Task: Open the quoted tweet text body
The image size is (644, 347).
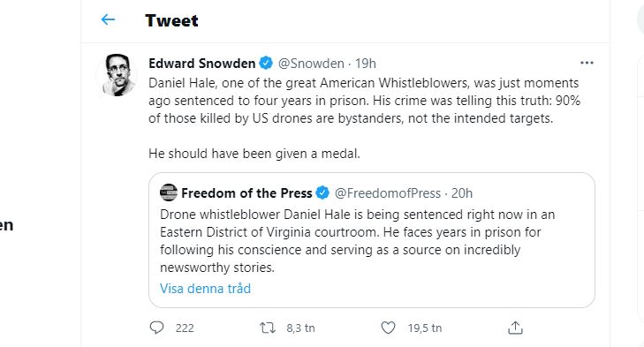Action: coord(357,241)
